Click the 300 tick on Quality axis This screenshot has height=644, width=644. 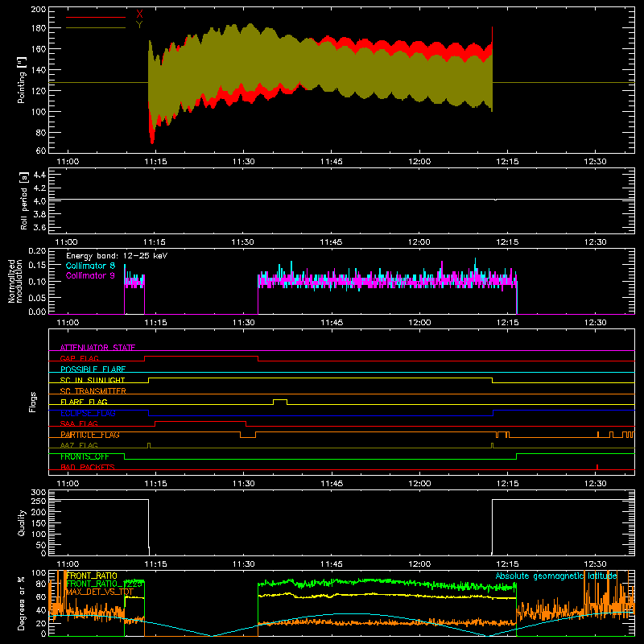39,493
